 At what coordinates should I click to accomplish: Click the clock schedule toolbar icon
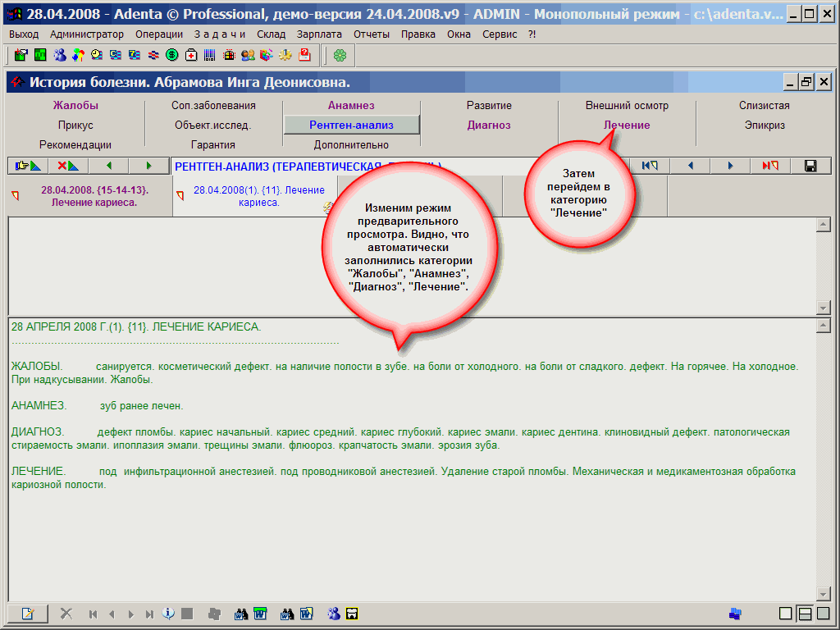point(97,55)
